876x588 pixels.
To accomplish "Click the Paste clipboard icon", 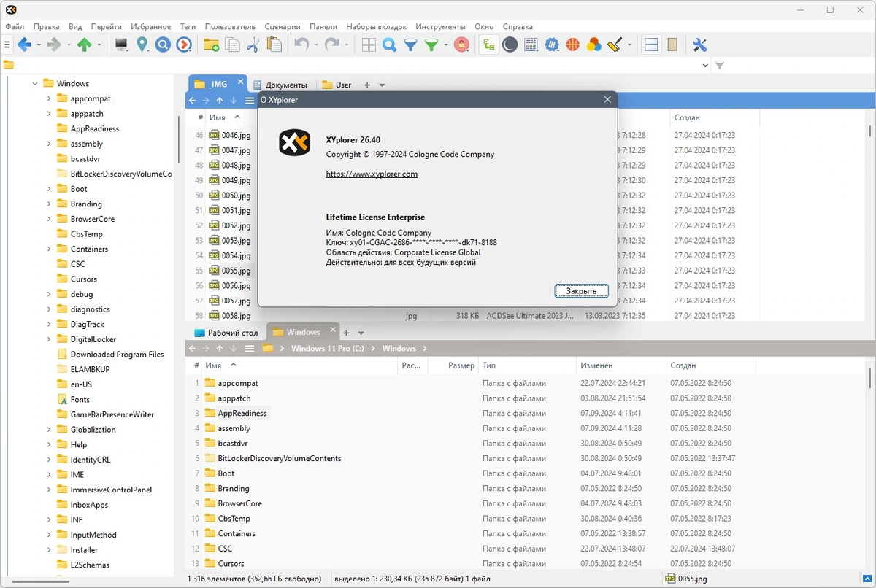I will [274, 45].
